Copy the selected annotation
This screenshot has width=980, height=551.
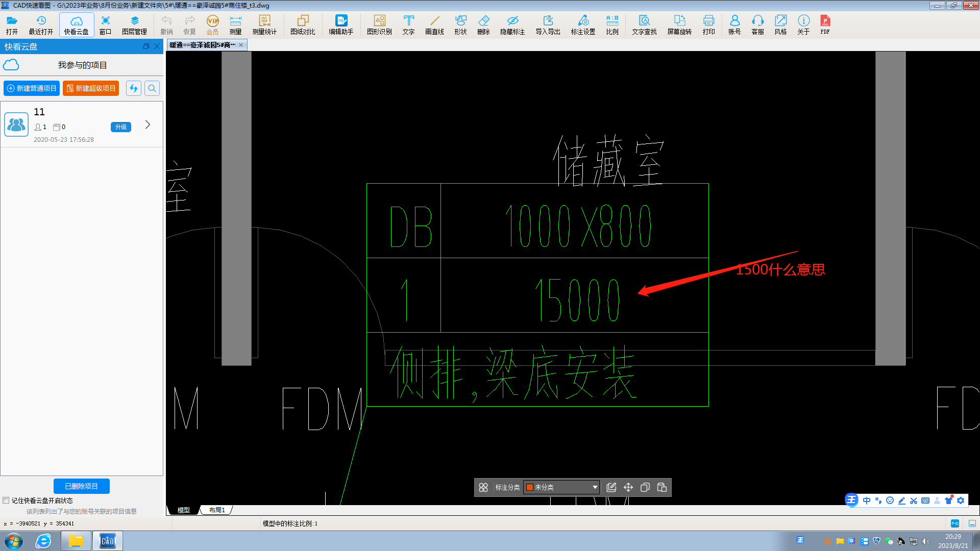(x=645, y=487)
